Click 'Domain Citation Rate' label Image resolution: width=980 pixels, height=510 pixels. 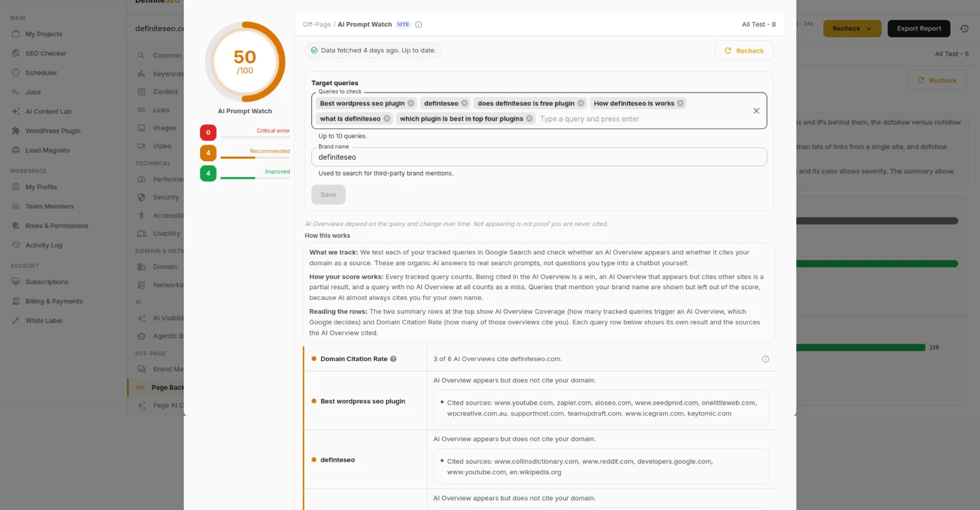(354, 359)
